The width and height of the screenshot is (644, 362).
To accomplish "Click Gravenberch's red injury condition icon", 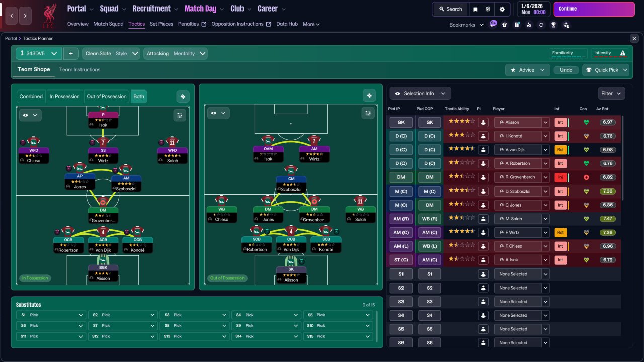I will click(x=586, y=177).
